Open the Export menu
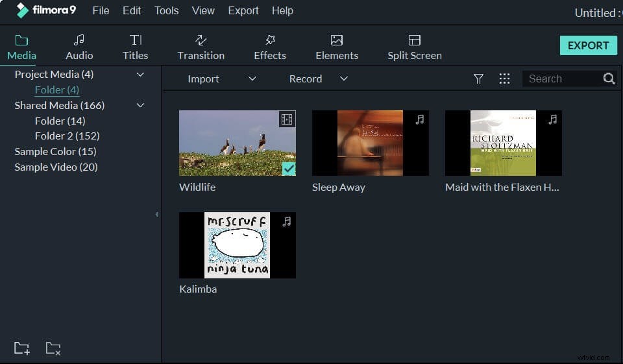The image size is (623, 364). click(243, 11)
